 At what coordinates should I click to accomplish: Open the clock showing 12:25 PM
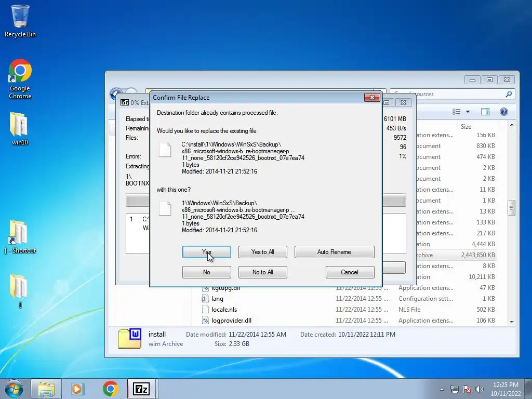505,389
